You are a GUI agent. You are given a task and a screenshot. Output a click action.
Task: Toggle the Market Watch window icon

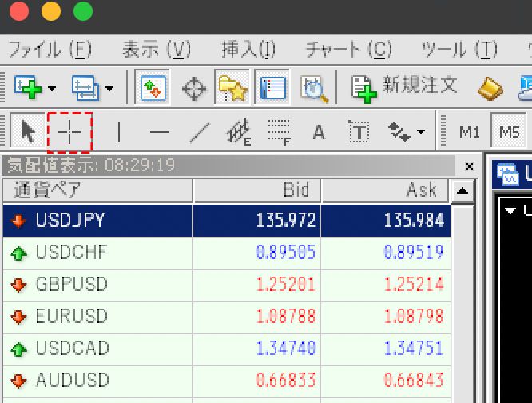click(x=153, y=88)
